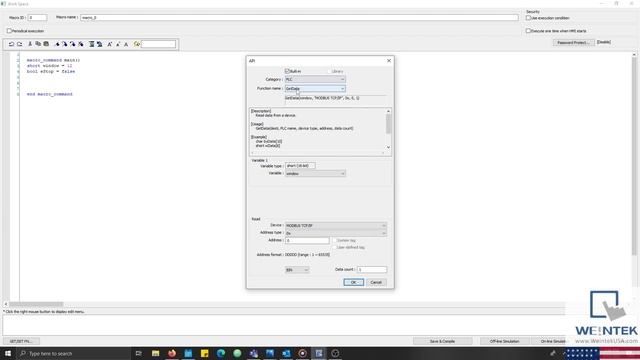Click the Data count input field
The height and width of the screenshot is (360, 640).
(372, 270)
